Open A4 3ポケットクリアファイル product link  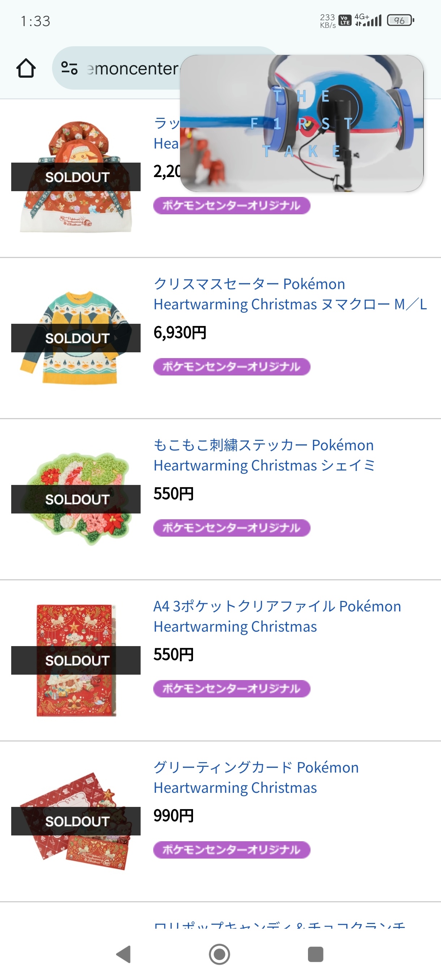[x=277, y=616]
